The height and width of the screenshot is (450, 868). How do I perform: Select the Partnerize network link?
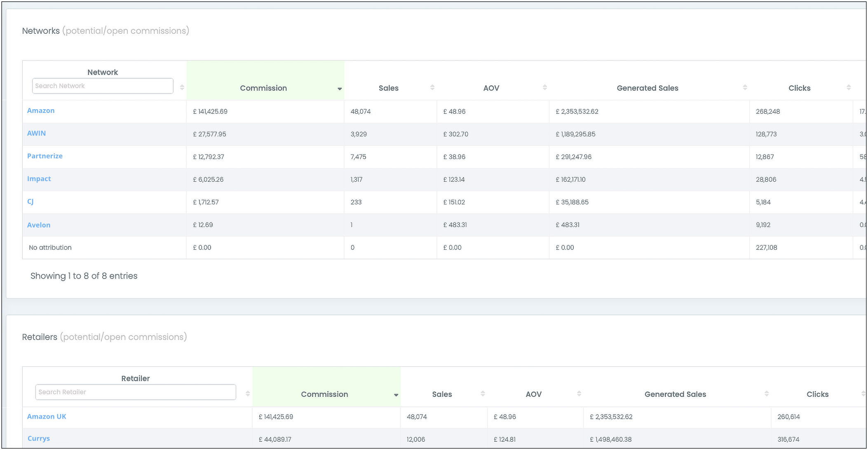point(45,156)
